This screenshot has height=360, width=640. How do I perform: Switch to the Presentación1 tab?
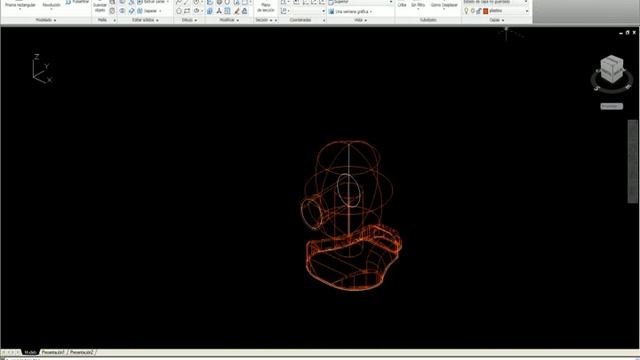click(53, 352)
